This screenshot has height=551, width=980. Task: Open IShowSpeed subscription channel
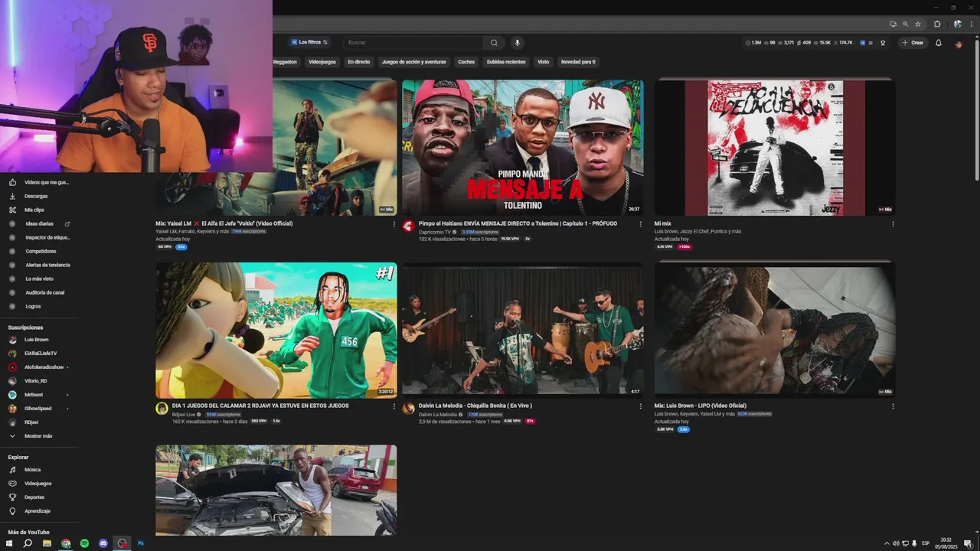(38, 409)
